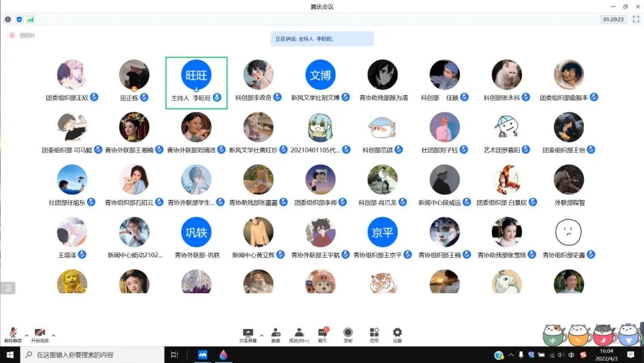Turn on the camera video (开启视频)
This screenshot has width=644, height=363.
[x=40, y=334]
